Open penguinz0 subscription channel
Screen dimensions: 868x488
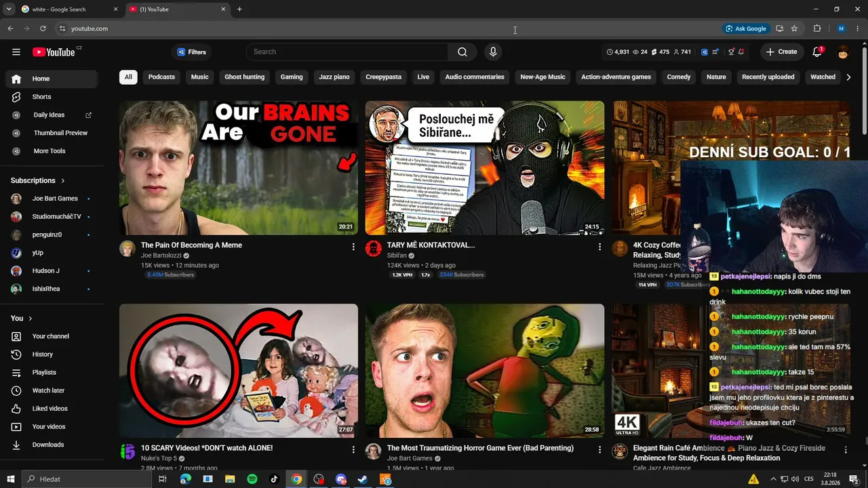[x=53, y=235]
